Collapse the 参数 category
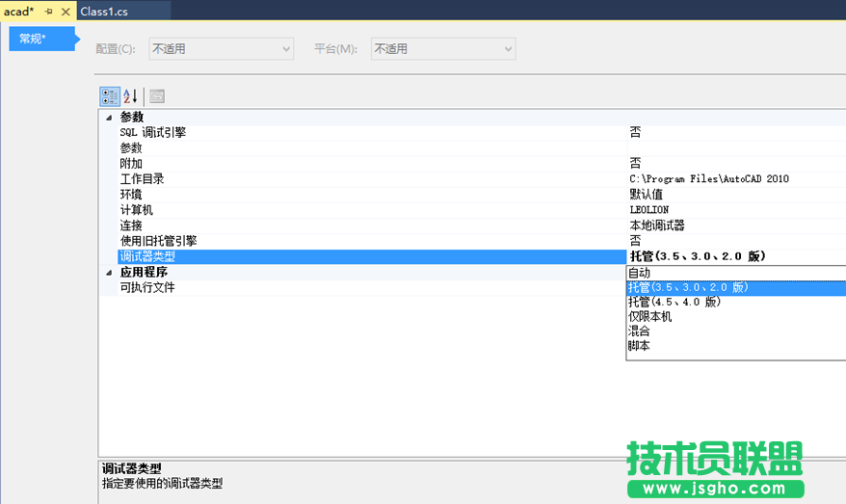Viewport: 846px width, 504px height. 109,118
